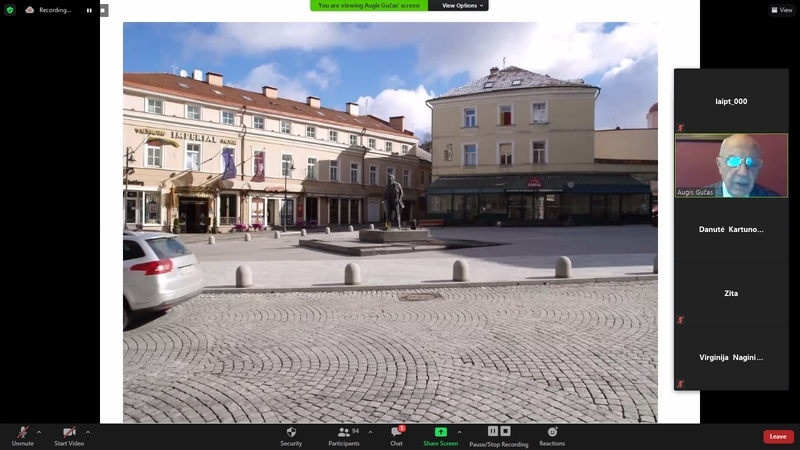Screen dimensions: 800x450
Task: Click the View layout button
Action: [782, 10]
